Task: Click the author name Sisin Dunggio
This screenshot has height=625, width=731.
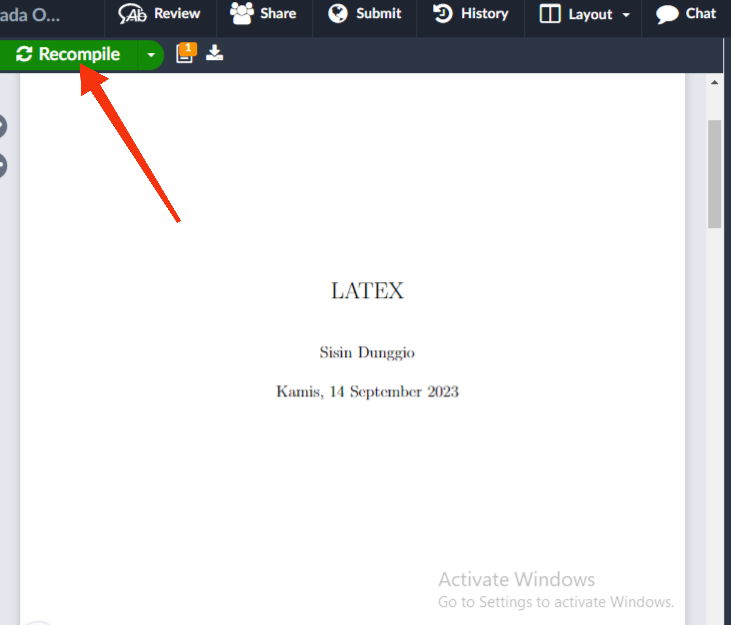Action: [x=367, y=353]
